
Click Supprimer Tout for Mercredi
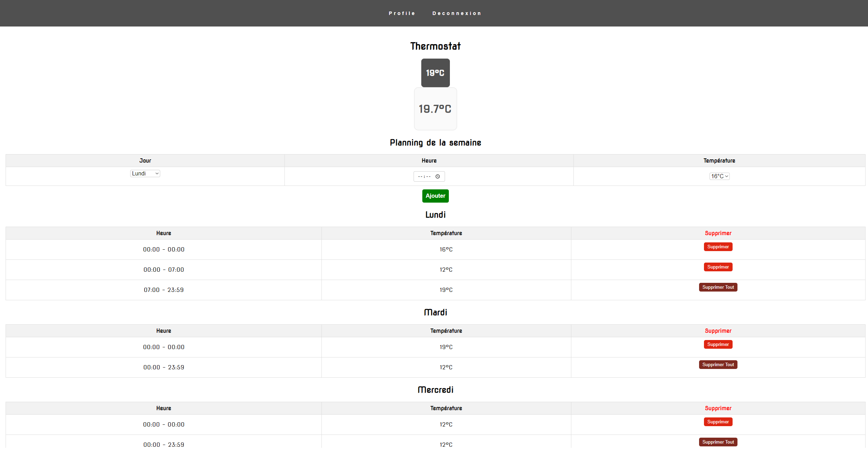718,442
